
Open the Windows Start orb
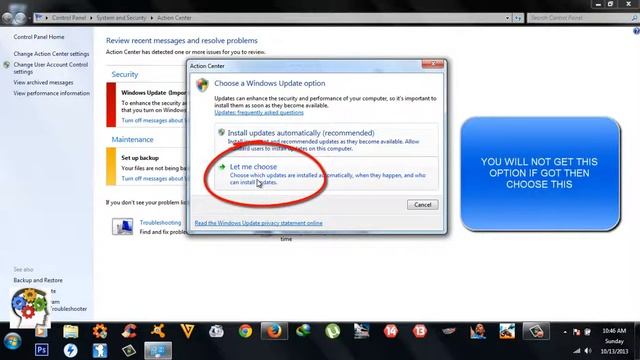[12, 341]
